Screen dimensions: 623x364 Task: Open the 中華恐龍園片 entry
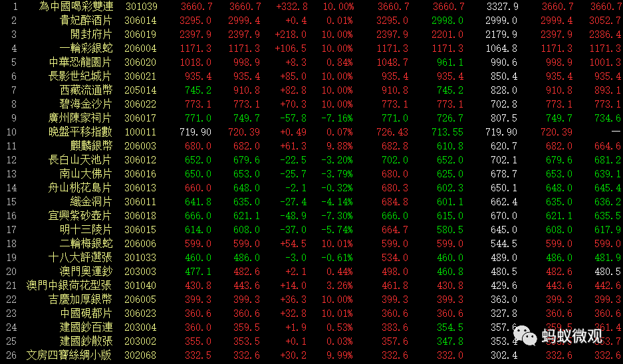[x=80, y=62]
